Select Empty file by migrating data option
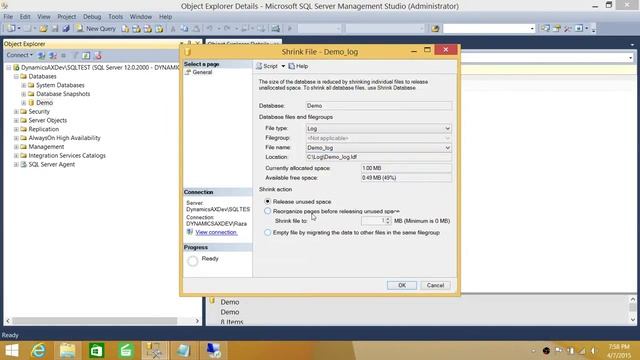The height and width of the screenshot is (360, 640). 267,233
